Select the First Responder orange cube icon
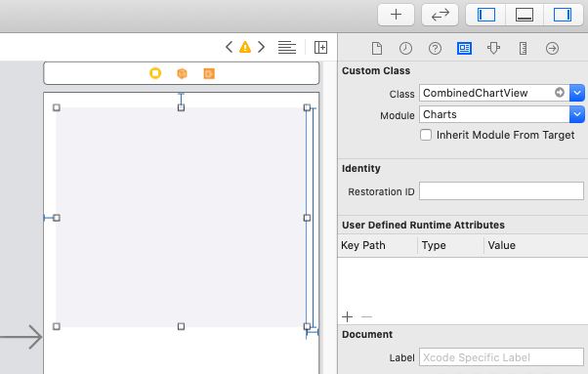Viewport: 588px width, 374px height. pyautogui.click(x=182, y=73)
